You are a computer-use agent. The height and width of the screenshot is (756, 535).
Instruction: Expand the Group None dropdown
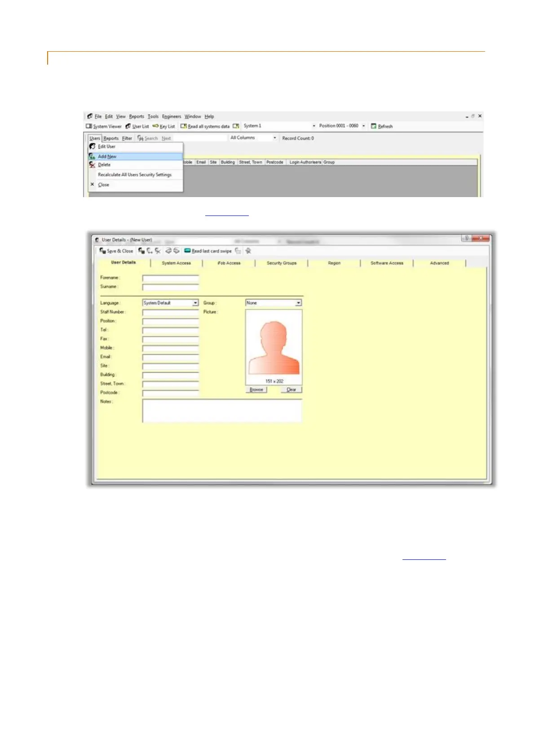tap(298, 303)
